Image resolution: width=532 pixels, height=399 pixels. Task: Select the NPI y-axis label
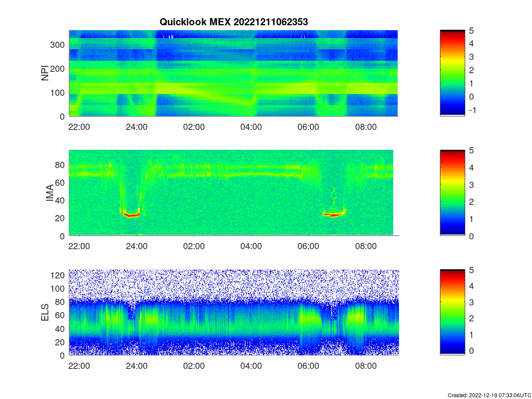45,73
